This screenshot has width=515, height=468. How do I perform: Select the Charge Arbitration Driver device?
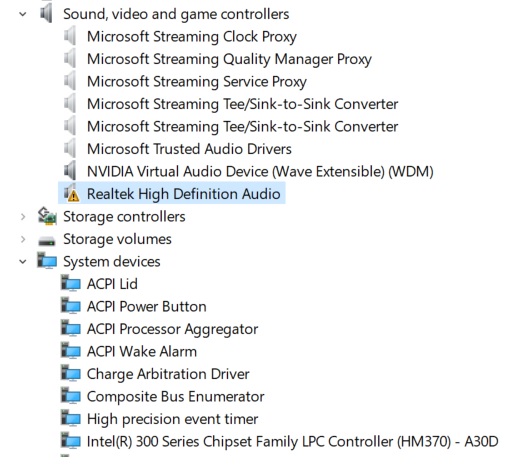[x=168, y=374]
